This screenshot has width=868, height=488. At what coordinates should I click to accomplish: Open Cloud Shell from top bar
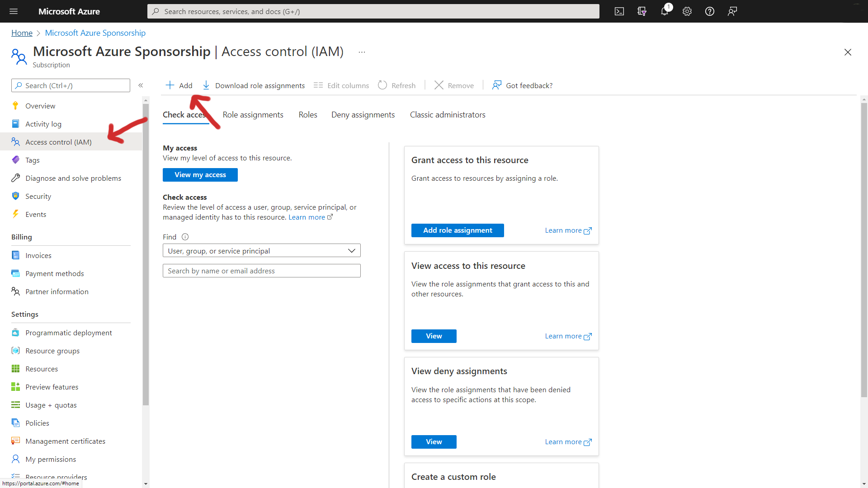tap(619, 11)
